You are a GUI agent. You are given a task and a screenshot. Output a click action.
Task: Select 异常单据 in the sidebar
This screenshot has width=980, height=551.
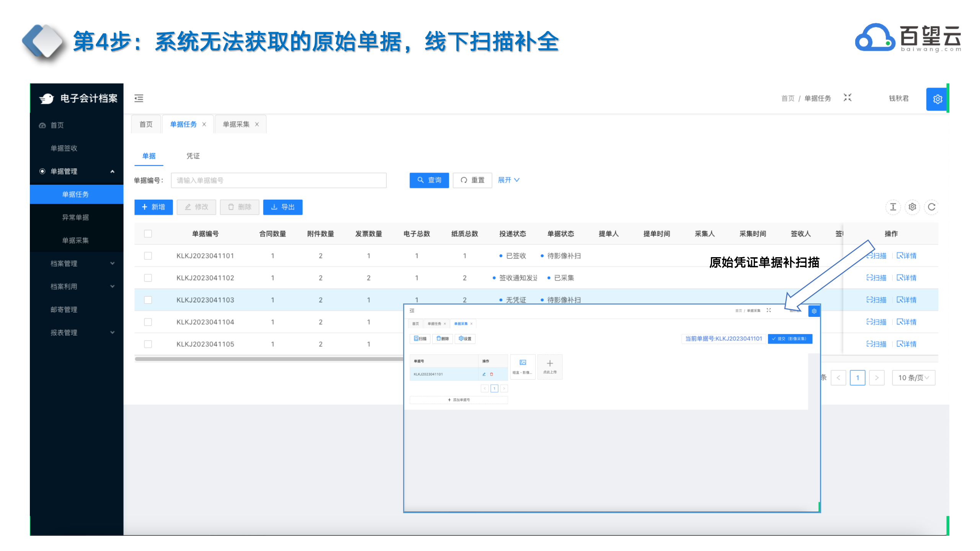click(75, 217)
